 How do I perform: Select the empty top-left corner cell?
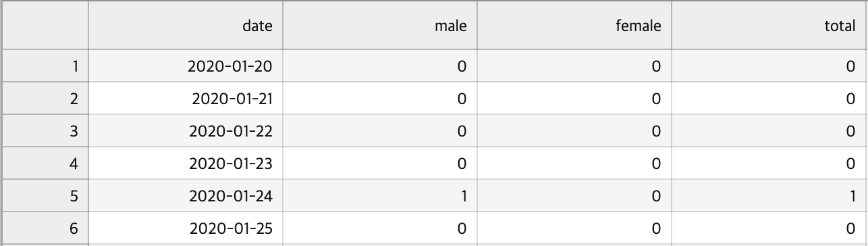pyautogui.click(x=45, y=26)
